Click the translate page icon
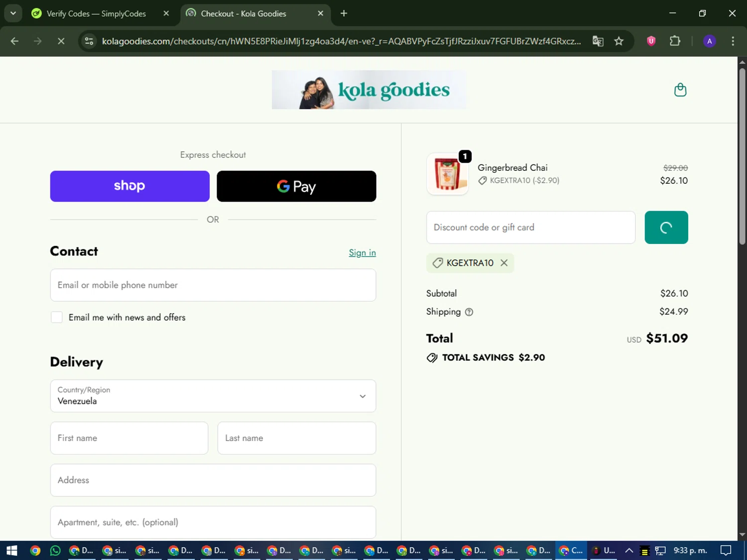The height and width of the screenshot is (560, 747). click(598, 41)
